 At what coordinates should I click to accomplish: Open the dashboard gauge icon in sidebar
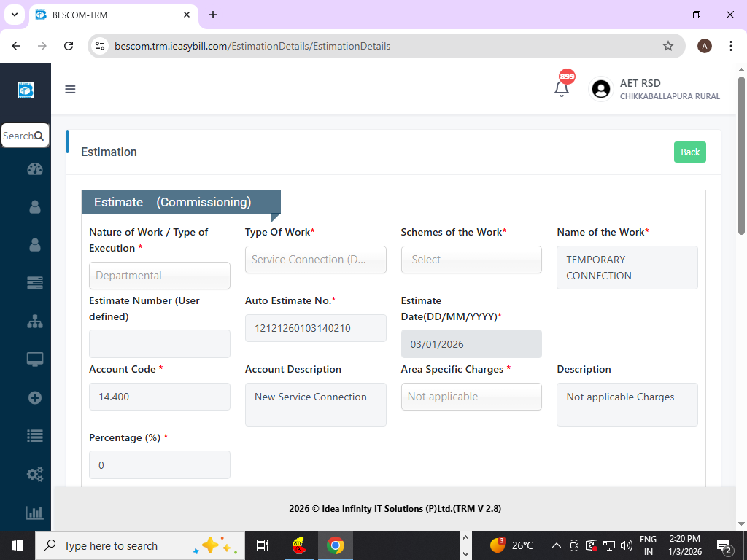[x=35, y=169]
